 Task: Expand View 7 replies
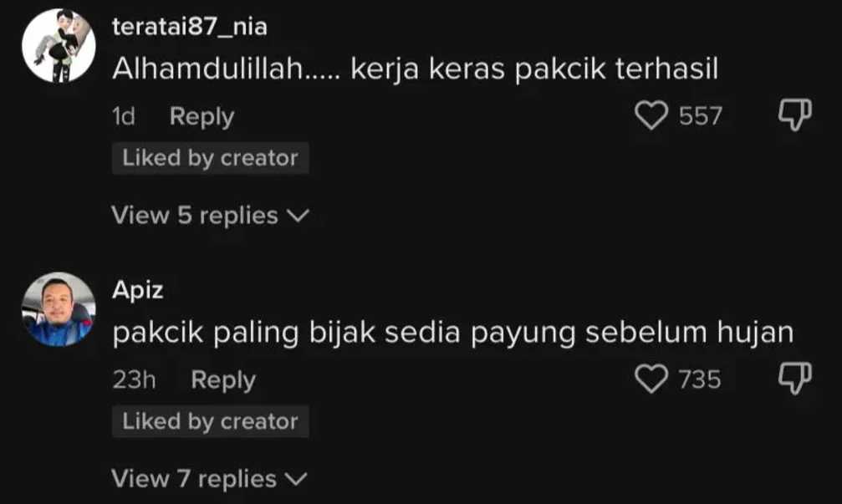pyautogui.click(x=195, y=479)
